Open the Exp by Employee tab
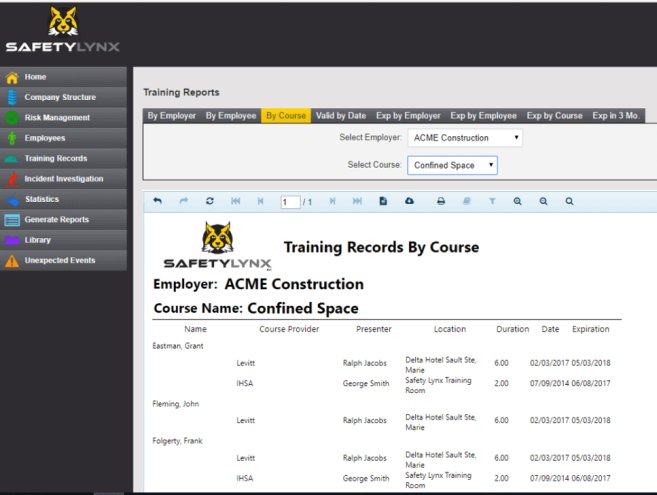This screenshot has width=657, height=495. pos(483,116)
